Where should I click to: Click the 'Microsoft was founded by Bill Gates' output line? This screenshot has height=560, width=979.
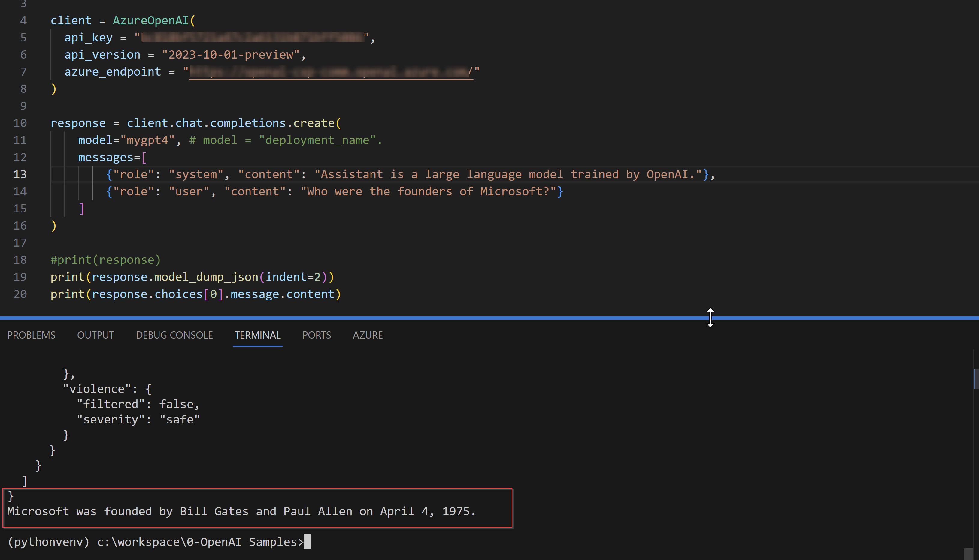pos(242,512)
